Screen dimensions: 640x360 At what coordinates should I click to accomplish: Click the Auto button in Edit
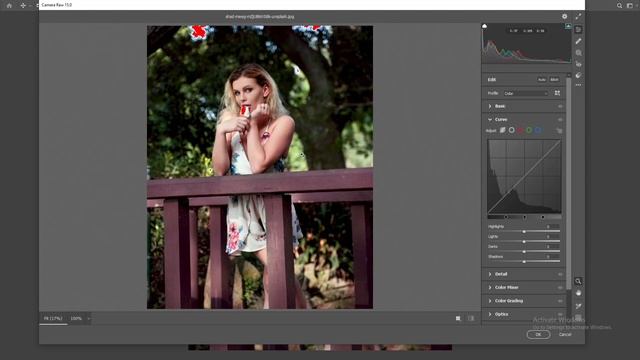click(542, 80)
